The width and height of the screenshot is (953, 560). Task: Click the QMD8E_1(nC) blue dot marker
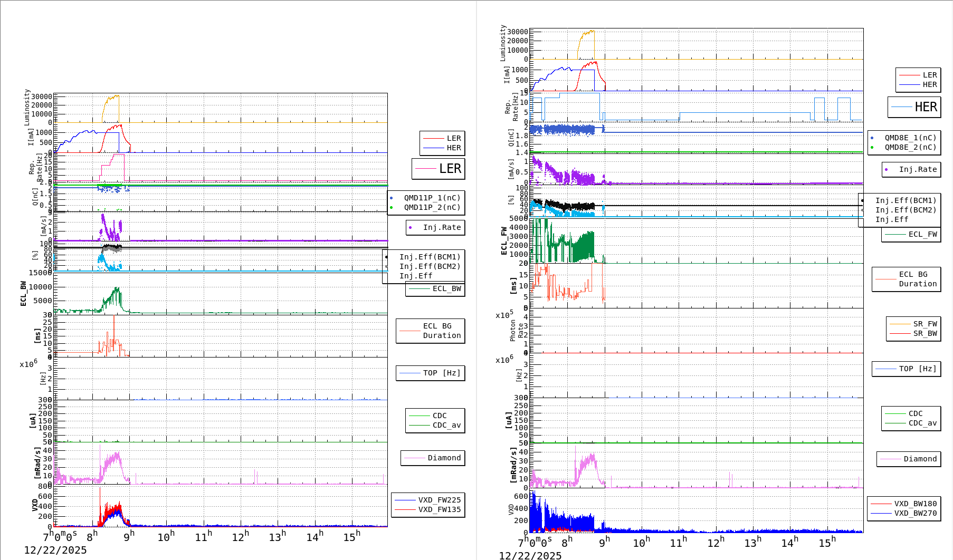click(872, 138)
